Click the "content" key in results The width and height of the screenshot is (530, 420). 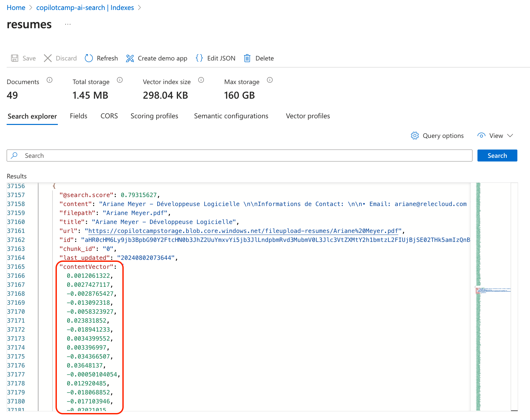click(75, 204)
